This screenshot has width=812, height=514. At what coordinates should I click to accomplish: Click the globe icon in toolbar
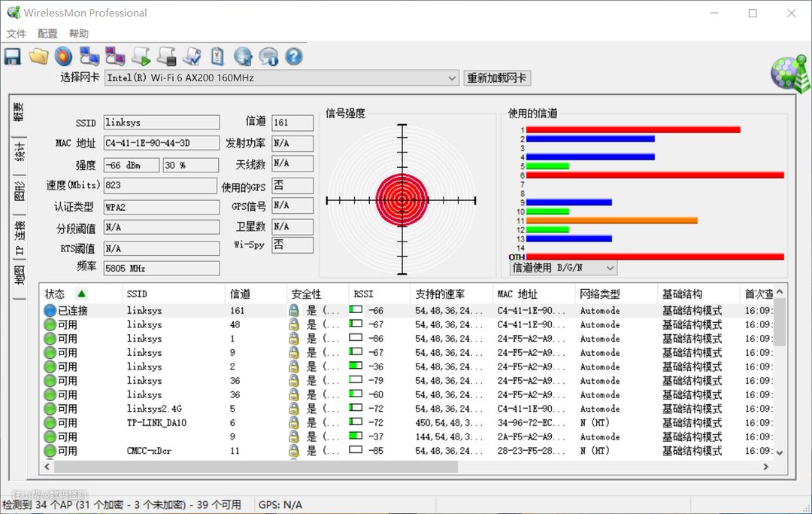243,56
